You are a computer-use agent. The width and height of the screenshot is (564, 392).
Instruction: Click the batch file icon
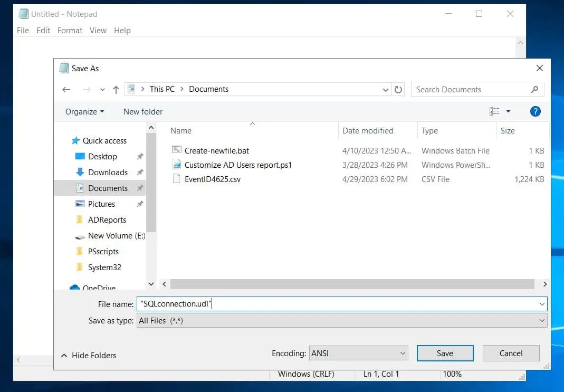tap(176, 150)
